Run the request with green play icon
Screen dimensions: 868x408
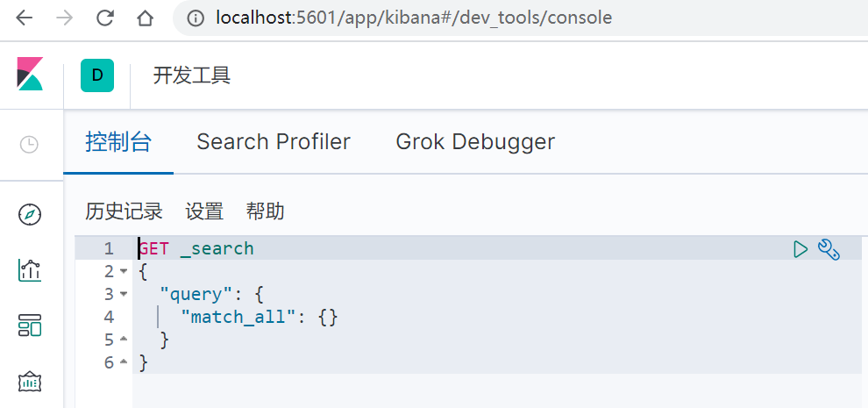point(800,249)
